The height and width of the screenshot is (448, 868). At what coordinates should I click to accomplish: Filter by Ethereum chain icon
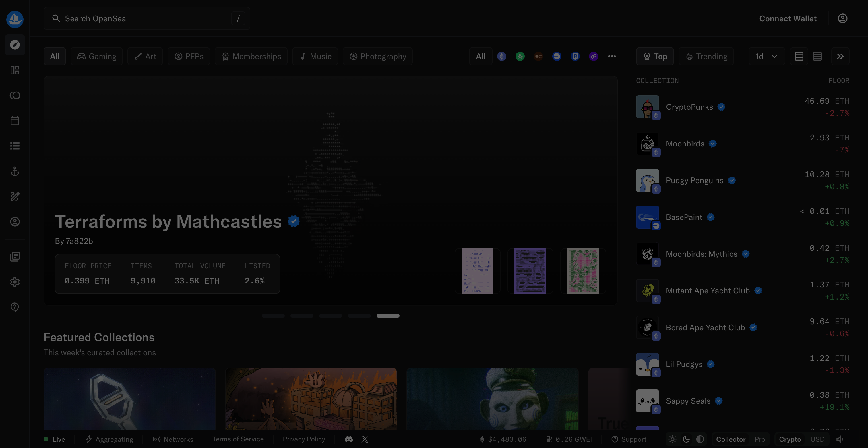[502, 56]
